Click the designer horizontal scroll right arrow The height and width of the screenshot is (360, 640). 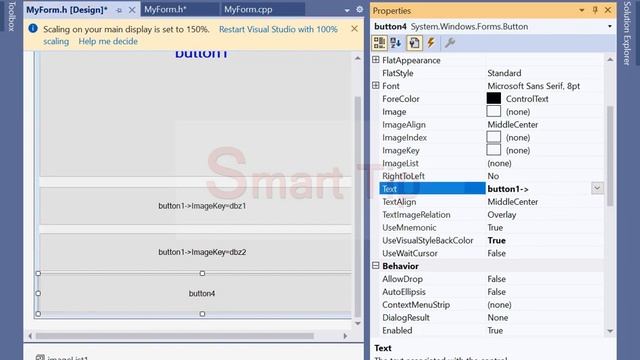345,336
